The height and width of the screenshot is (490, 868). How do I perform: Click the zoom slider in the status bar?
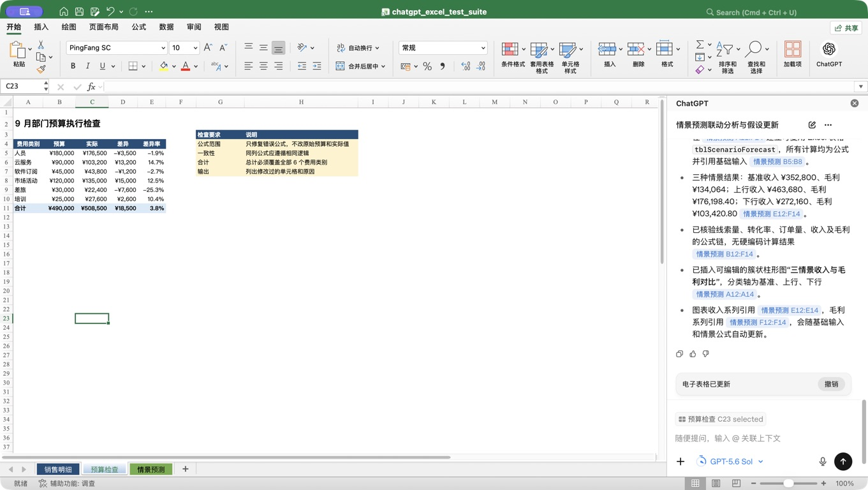click(x=788, y=484)
